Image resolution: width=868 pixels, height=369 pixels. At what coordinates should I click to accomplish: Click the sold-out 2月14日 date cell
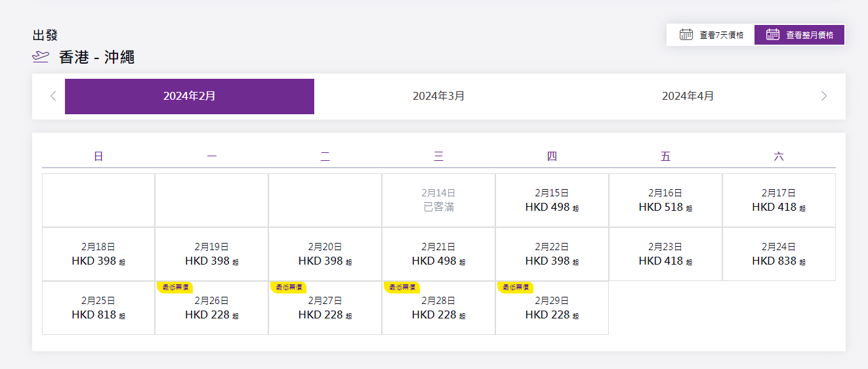pyautogui.click(x=438, y=201)
